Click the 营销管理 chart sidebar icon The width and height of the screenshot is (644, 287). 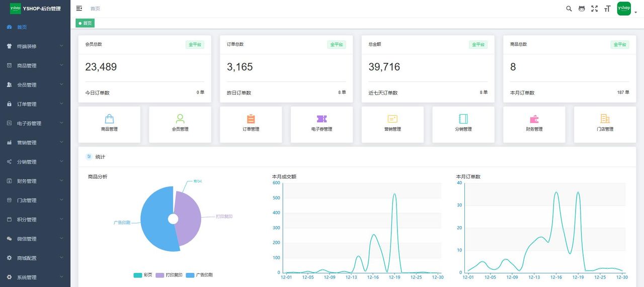(9, 142)
